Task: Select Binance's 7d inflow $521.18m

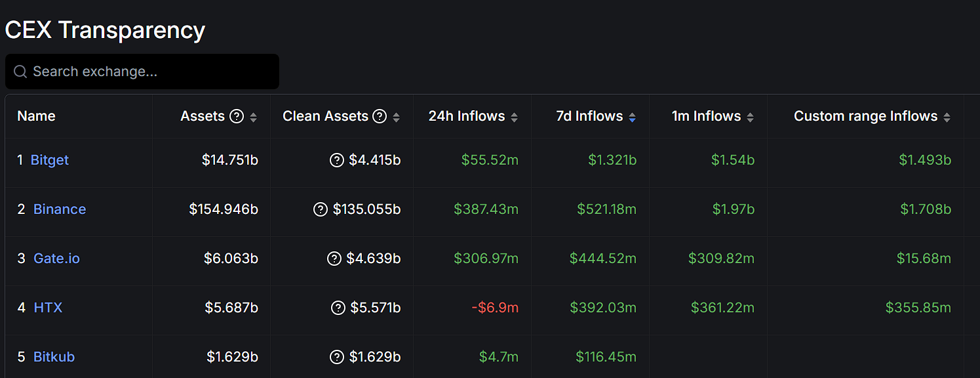Action: point(606,209)
